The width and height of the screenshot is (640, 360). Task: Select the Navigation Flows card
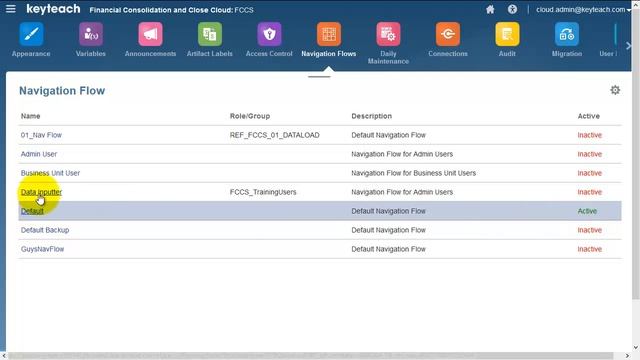[x=329, y=40]
